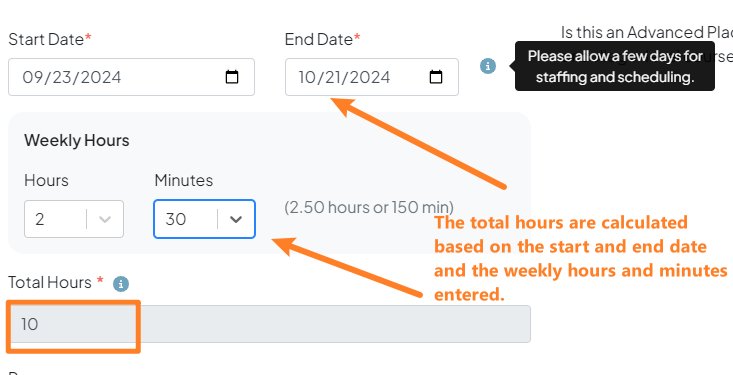Click the staffing and scheduling tooltip
Viewport: 733px width, 375px height.
coord(614,66)
